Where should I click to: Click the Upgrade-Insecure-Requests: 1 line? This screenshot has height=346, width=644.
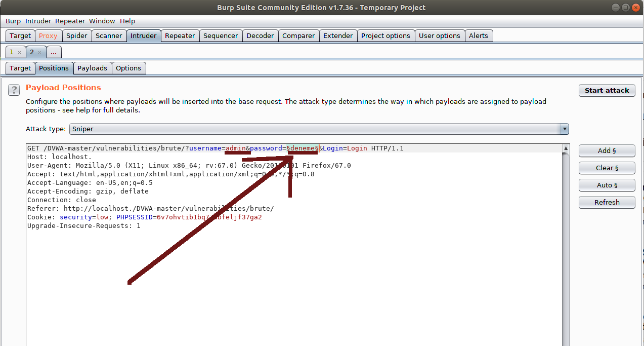click(x=84, y=226)
